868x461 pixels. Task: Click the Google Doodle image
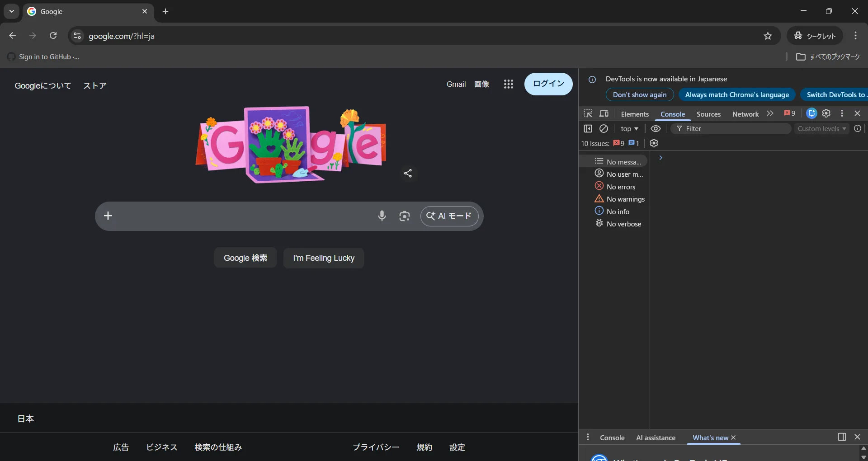pyautogui.click(x=291, y=145)
